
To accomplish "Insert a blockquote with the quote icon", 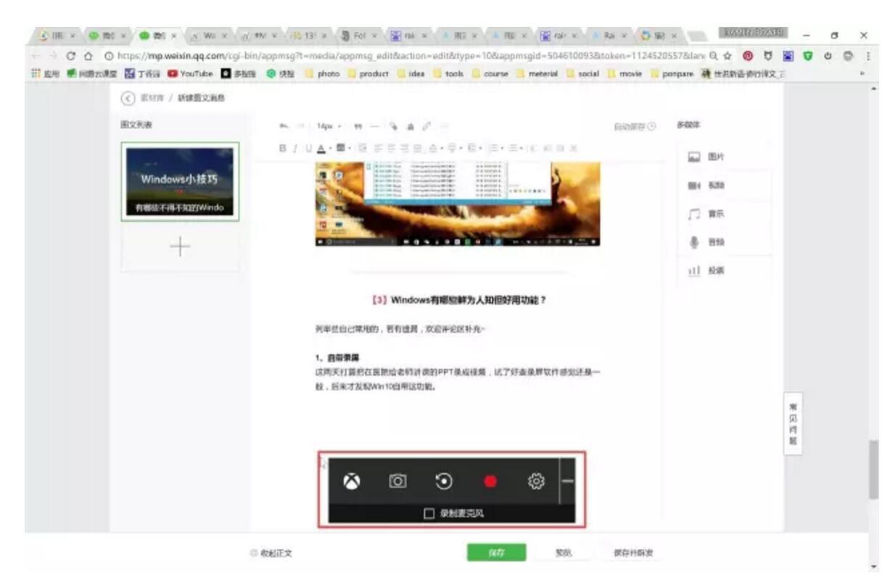I will 358,126.
